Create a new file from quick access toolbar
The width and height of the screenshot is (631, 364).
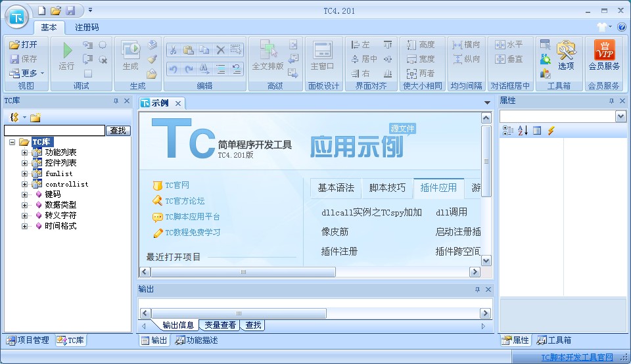(x=41, y=11)
